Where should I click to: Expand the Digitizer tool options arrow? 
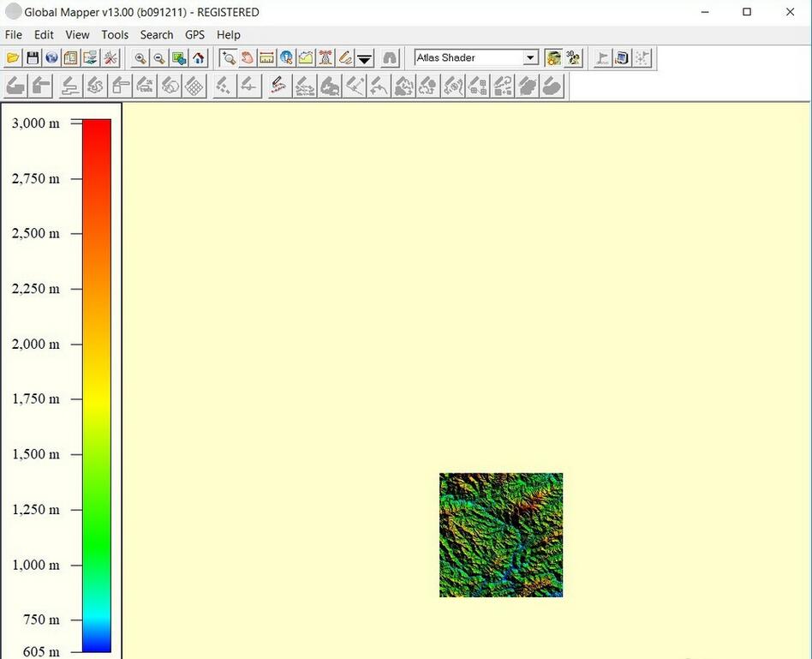[x=364, y=57]
